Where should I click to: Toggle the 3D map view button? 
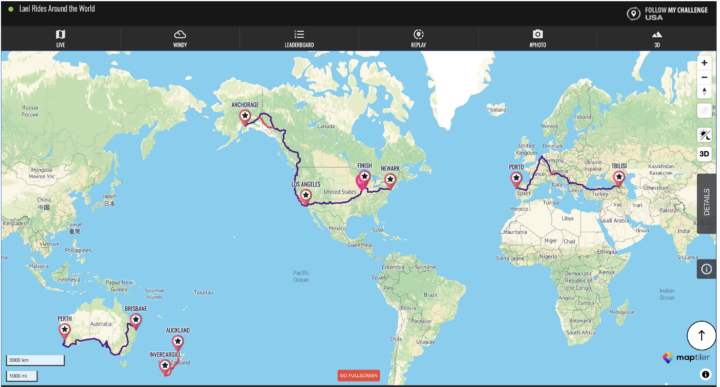pyautogui.click(x=704, y=154)
